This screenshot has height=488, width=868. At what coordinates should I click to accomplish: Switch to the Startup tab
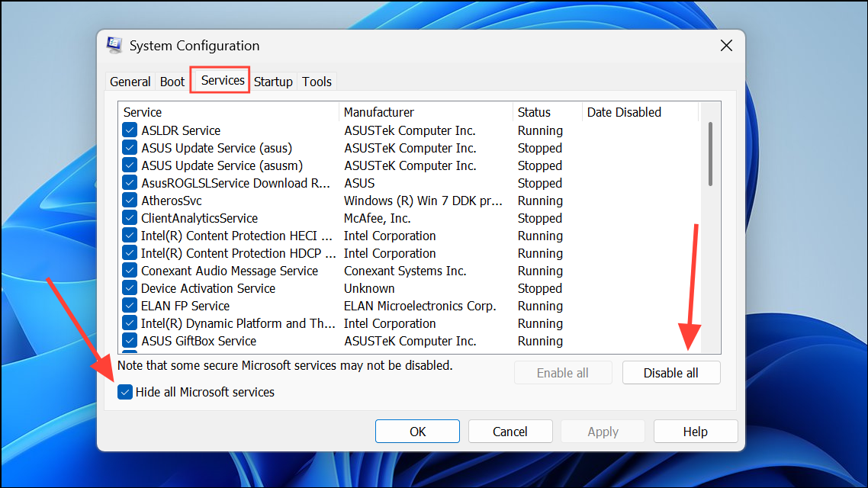click(273, 81)
